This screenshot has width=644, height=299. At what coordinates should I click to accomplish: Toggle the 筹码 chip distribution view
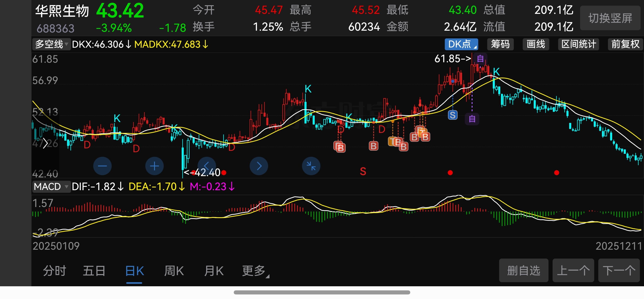click(x=500, y=45)
